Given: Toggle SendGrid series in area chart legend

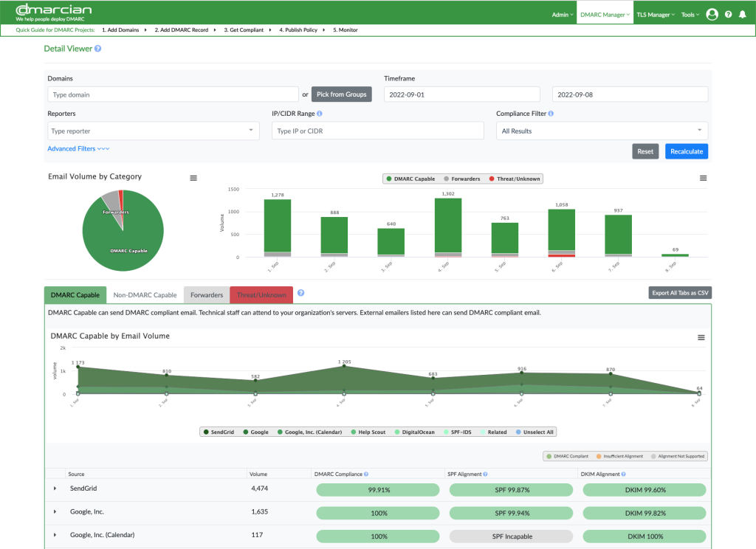Looking at the screenshot, I should point(219,432).
